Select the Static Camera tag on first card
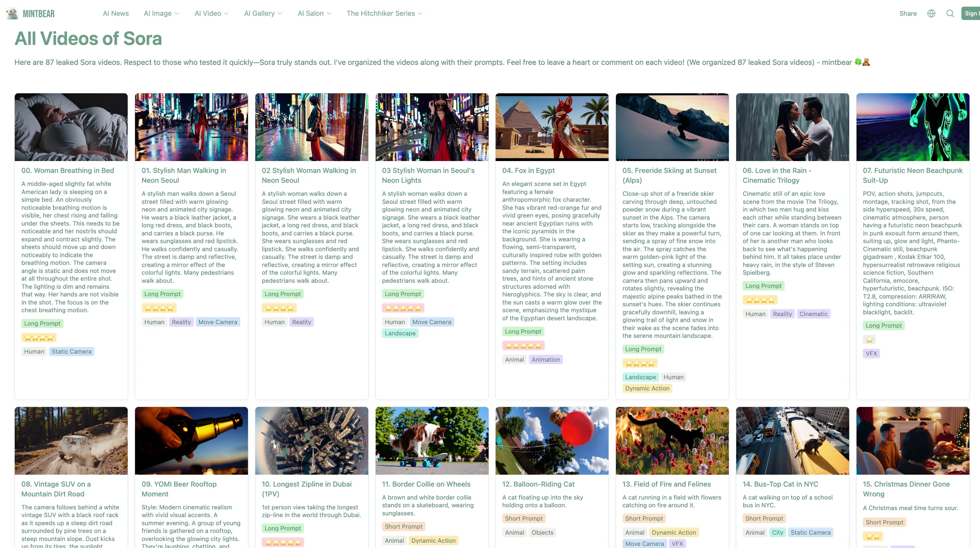The width and height of the screenshot is (980, 548). tap(72, 352)
